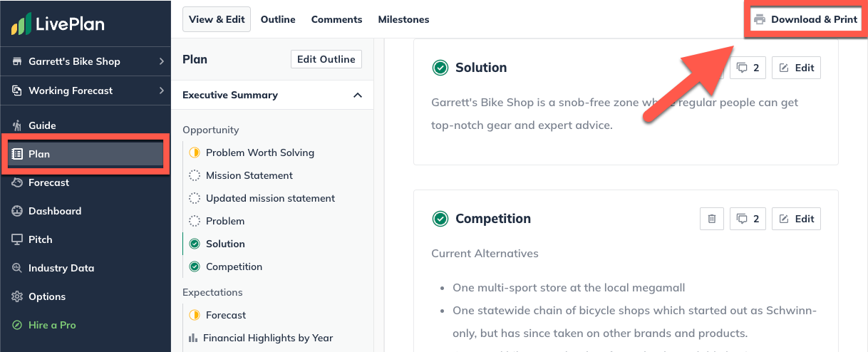Expand the Garrett's Bike Shop company menu
The width and height of the screenshot is (868, 352).
pyautogui.click(x=86, y=61)
